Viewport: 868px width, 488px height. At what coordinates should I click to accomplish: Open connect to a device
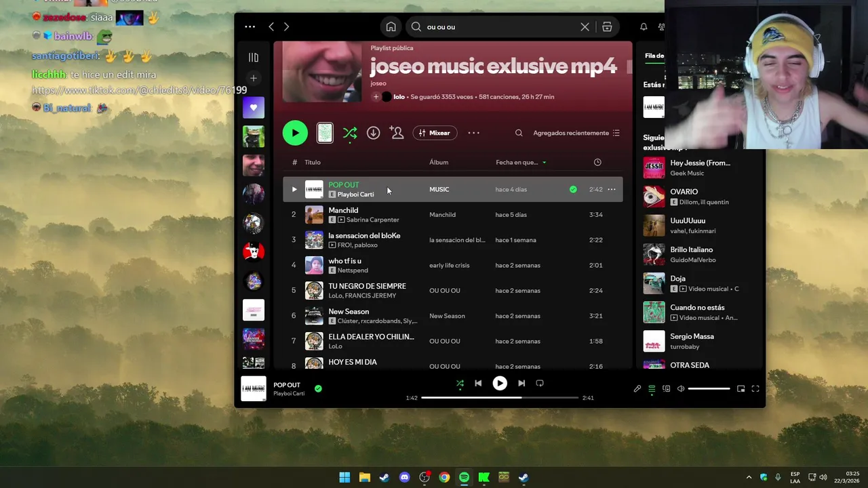pos(666,388)
